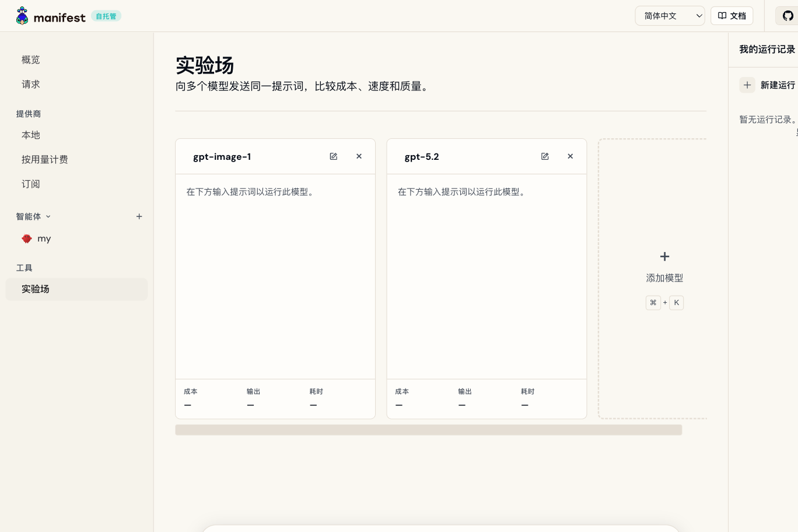
Task: Remove the gpt-image-1 model card
Action: coord(359,156)
